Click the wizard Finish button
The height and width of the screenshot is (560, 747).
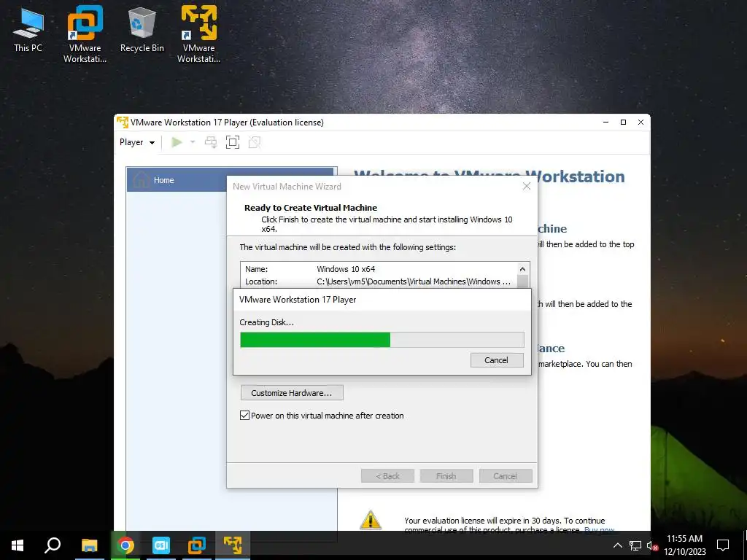coord(446,475)
